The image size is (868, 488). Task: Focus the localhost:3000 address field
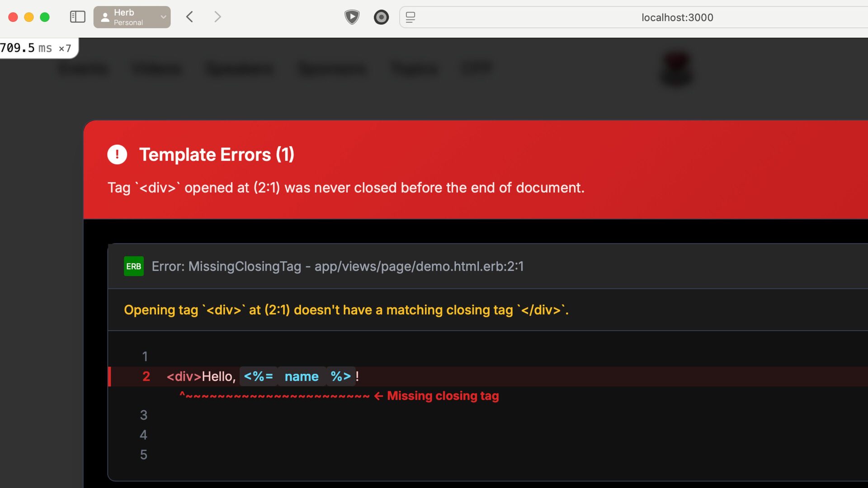click(x=677, y=18)
